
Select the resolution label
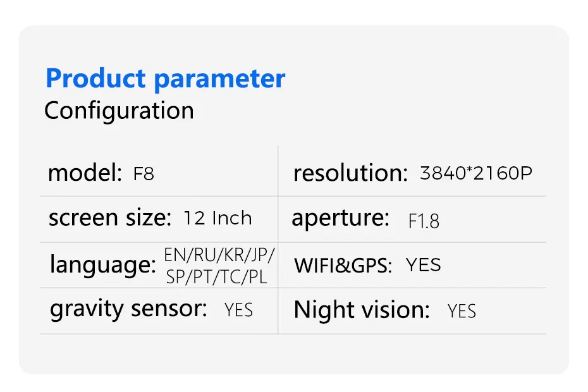[x=350, y=173]
